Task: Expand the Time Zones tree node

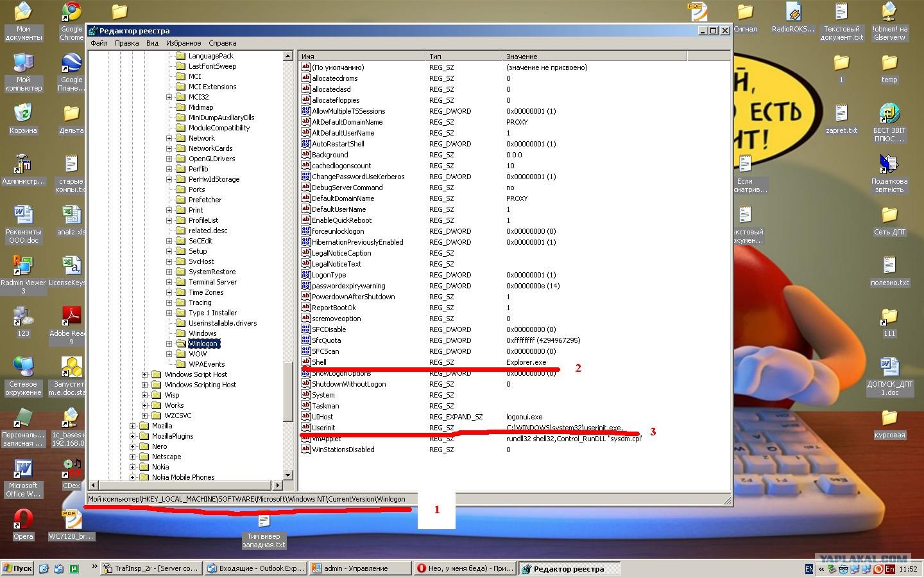Action: coord(169,292)
